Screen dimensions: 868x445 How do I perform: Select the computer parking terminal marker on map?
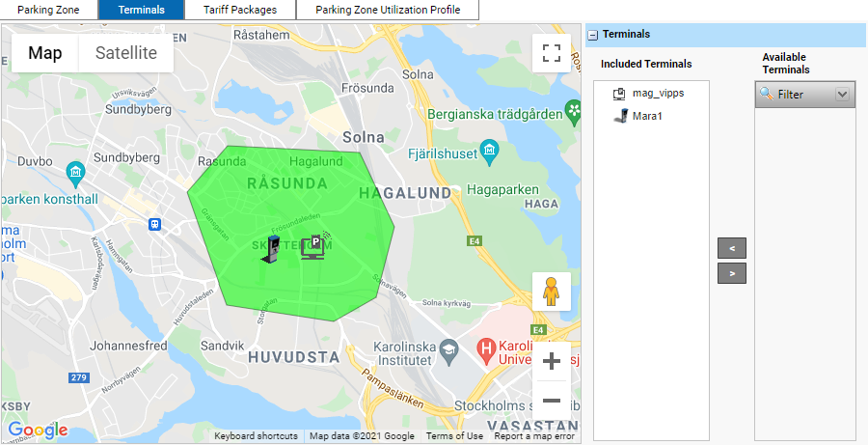(315, 246)
